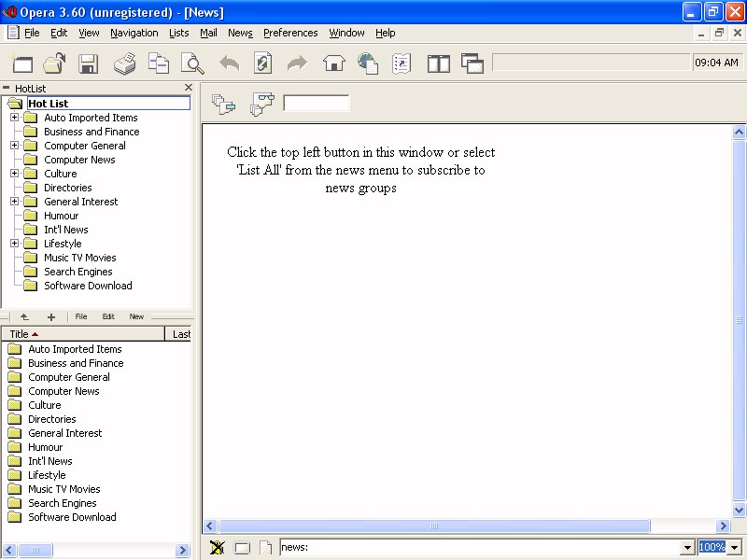Click the news pane horizontal scrollbar thumb
747x560 pixels.
[x=433, y=526]
